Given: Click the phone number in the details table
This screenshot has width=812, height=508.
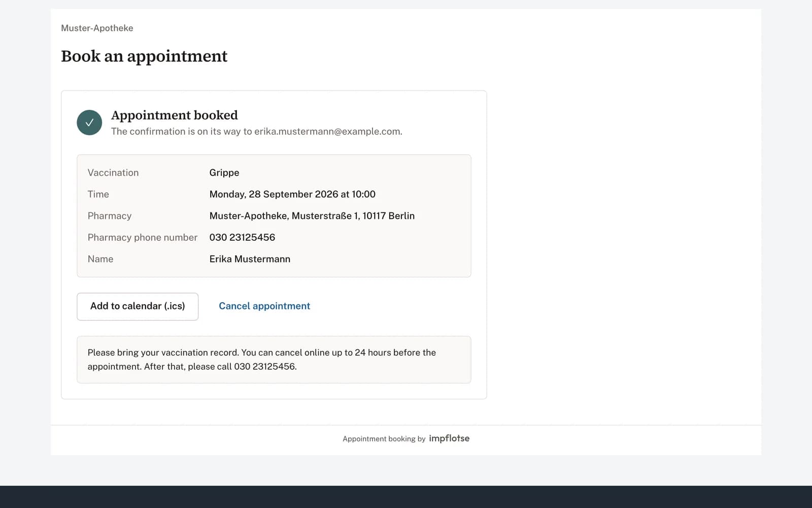Looking at the screenshot, I should click(x=242, y=237).
